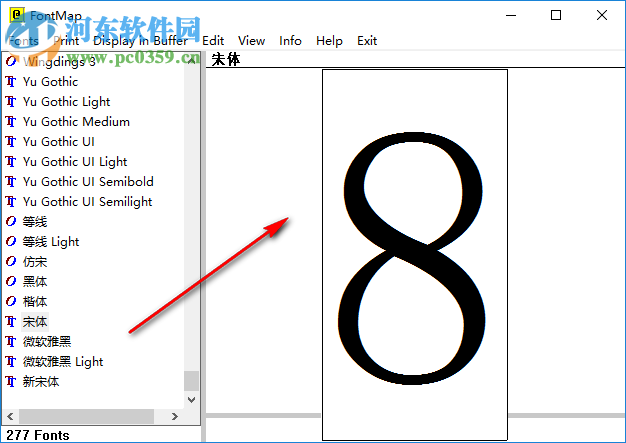This screenshot has width=626, height=443.
Task: Open the Info menu
Action: (x=290, y=41)
